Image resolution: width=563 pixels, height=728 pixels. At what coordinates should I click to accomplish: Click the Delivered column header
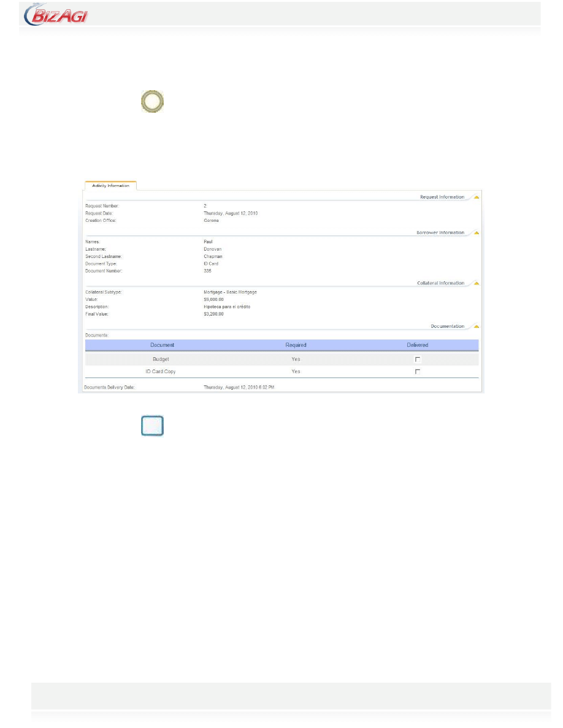click(x=418, y=345)
